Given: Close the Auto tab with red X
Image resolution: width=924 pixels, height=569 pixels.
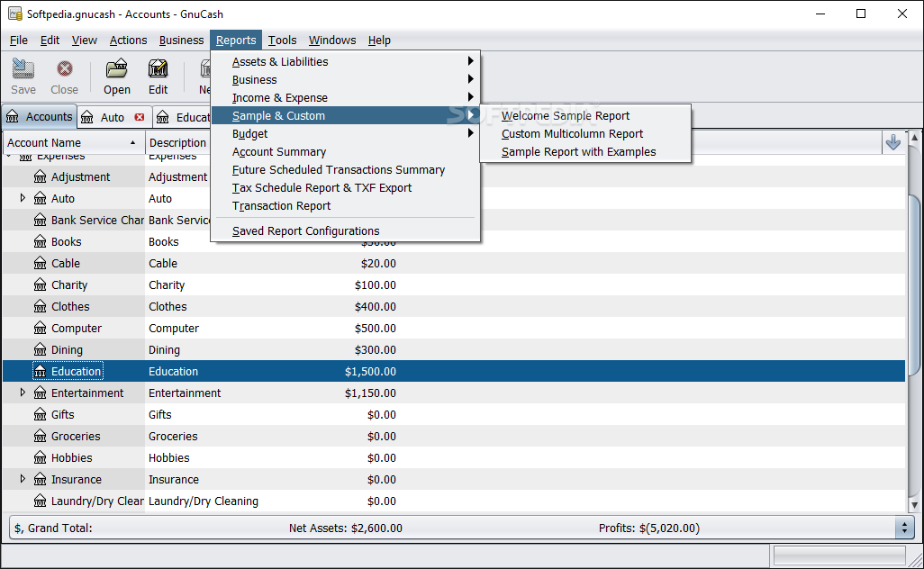Looking at the screenshot, I should pyautogui.click(x=139, y=117).
